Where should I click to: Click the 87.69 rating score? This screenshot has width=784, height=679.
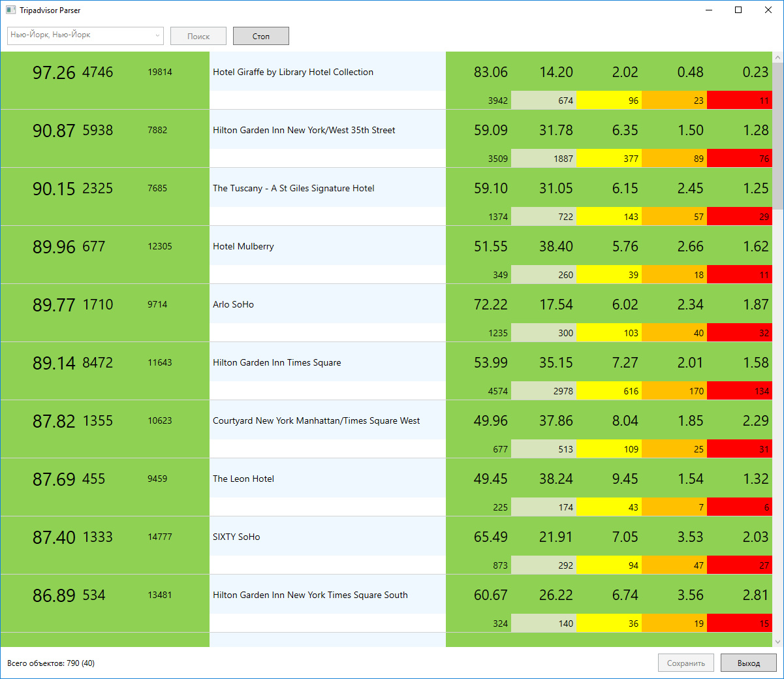(x=54, y=479)
